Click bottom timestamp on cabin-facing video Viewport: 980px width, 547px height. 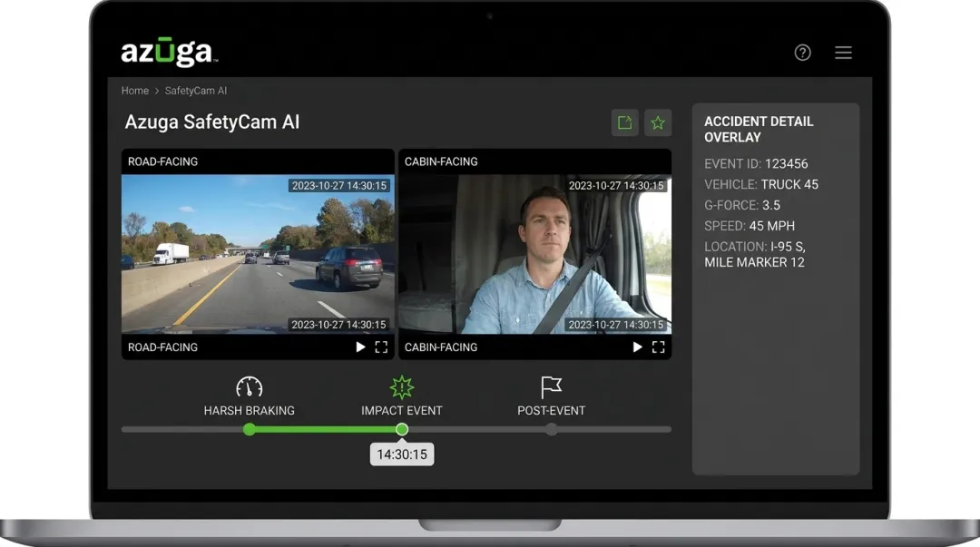(615, 325)
